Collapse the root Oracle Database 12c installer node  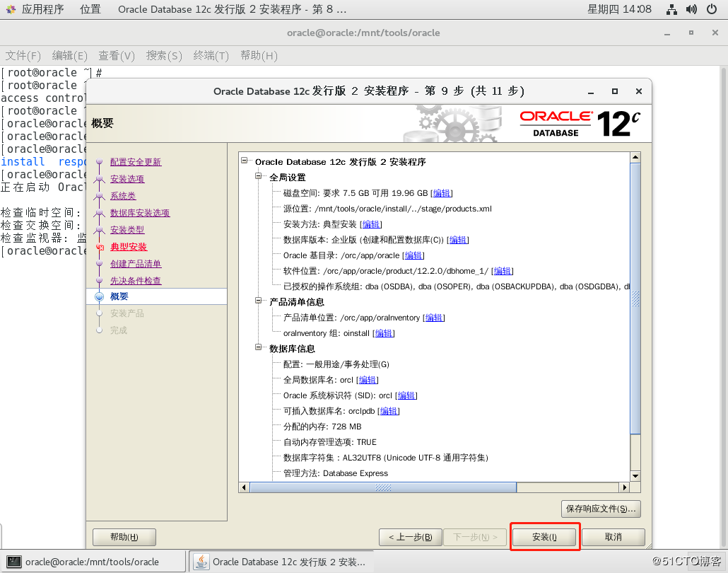point(245,161)
